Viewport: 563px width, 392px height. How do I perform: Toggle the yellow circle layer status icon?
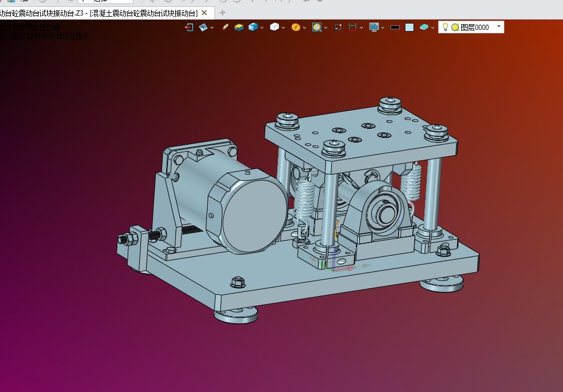point(455,27)
